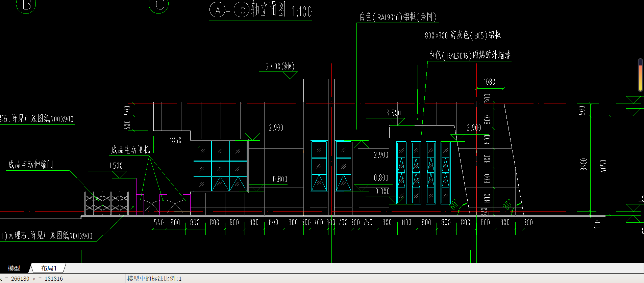The image size is (644, 283).
Task: Select the 0.300 elevation label
Action: coord(382,192)
